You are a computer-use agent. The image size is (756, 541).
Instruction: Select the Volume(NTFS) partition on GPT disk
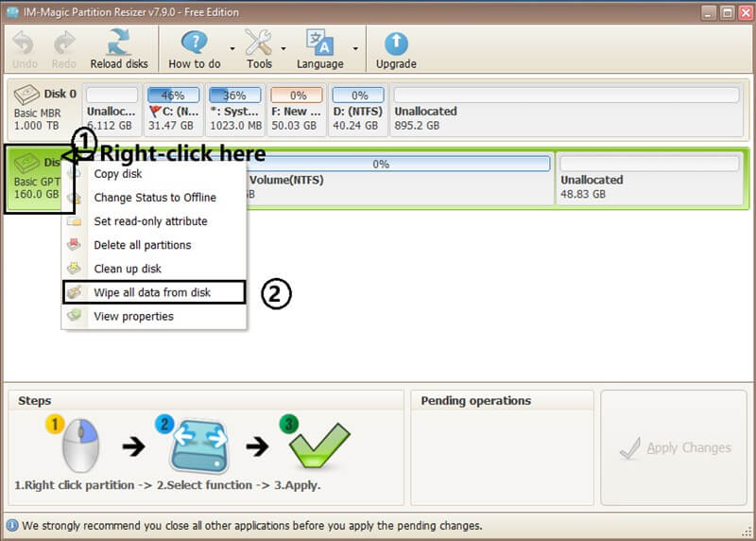click(399, 178)
